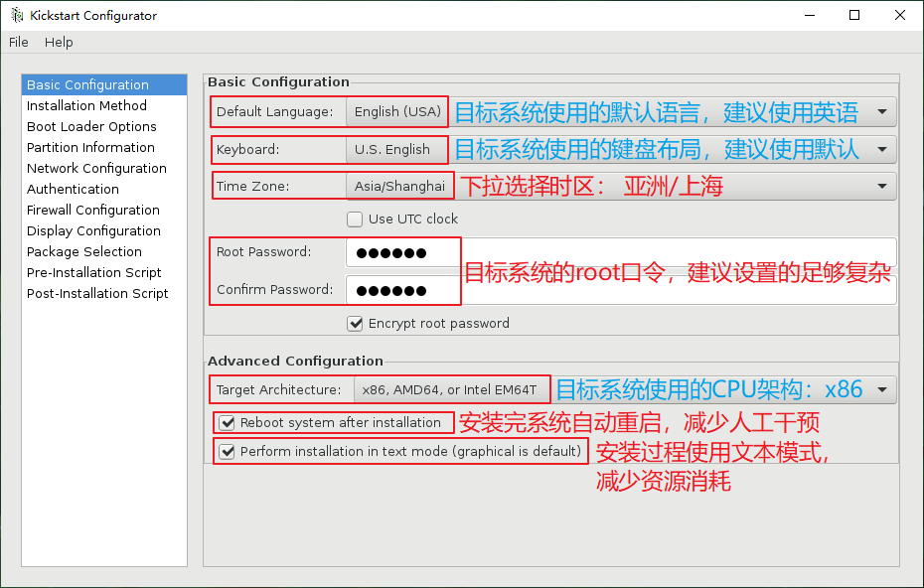Select Post-Installation Script entry
924x588 pixels.
click(104, 293)
